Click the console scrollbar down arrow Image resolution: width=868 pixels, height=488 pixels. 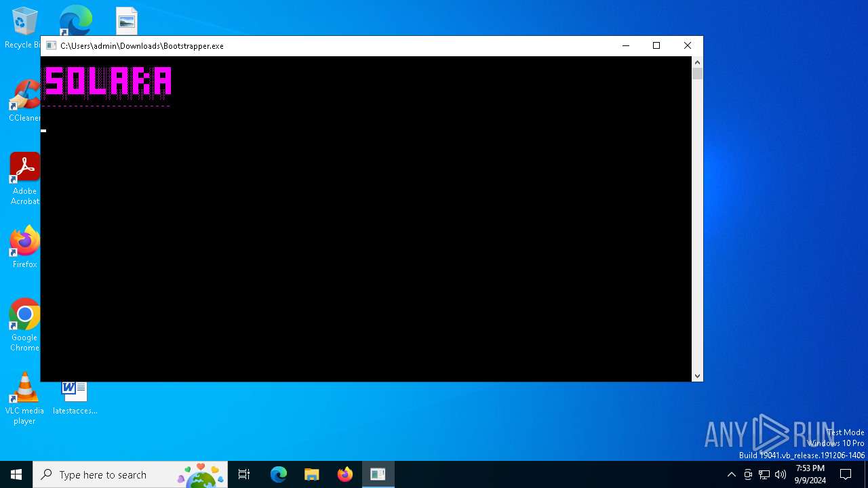(697, 375)
